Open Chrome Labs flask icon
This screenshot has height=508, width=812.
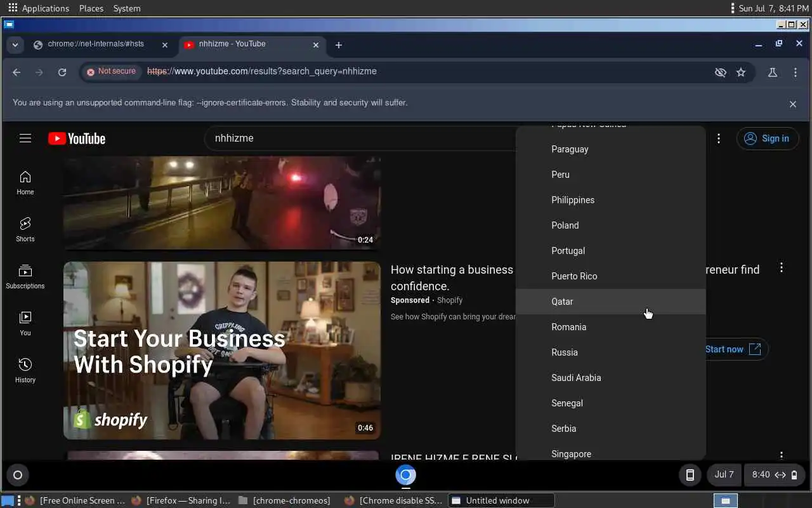click(773, 72)
